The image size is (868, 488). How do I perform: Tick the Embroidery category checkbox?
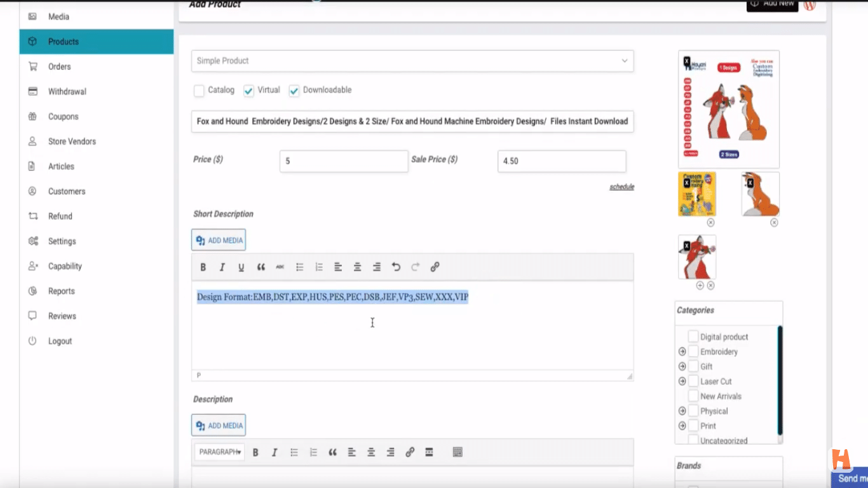tap(693, 351)
